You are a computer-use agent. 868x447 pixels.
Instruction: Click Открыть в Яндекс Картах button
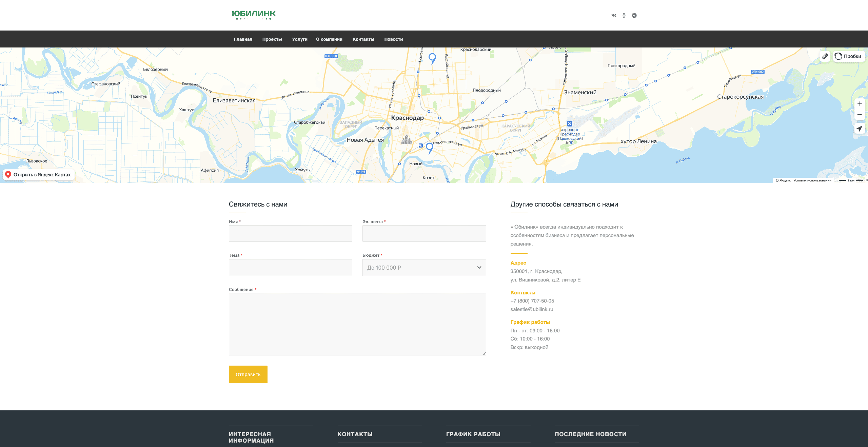[x=39, y=175]
